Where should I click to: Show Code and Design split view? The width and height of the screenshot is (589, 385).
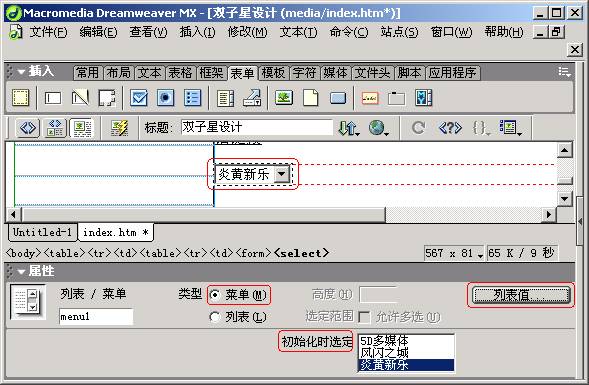click(x=55, y=128)
